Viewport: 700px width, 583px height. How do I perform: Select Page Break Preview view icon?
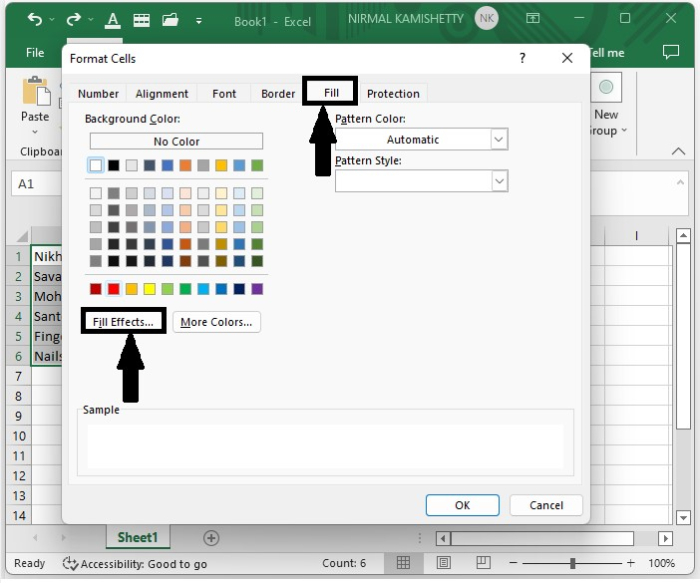[485, 563]
